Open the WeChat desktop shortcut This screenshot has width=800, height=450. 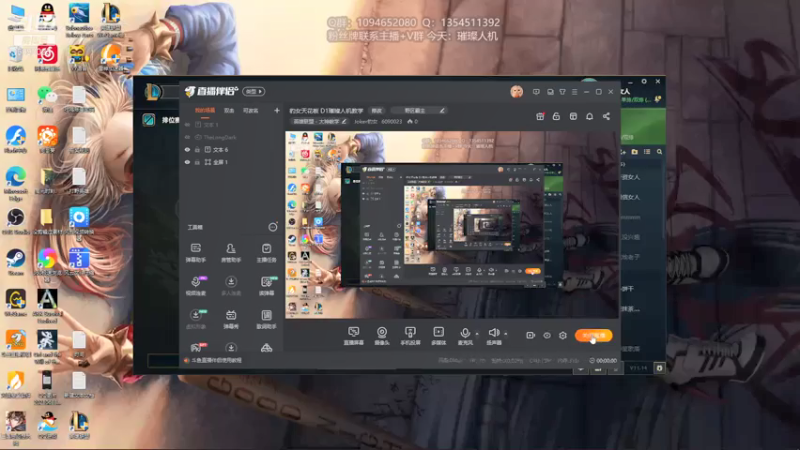[x=47, y=98]
